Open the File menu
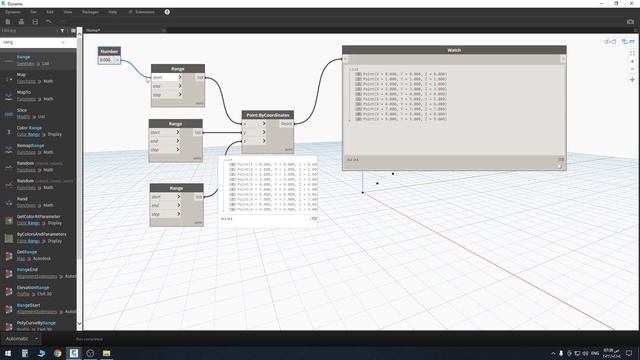This screenshot has height=360, width=640. pyautogui.click(x=33, y=12)
